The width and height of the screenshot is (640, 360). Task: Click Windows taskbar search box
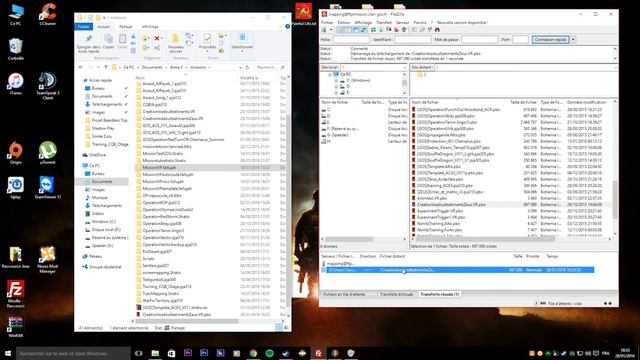(x=73, y=353)
